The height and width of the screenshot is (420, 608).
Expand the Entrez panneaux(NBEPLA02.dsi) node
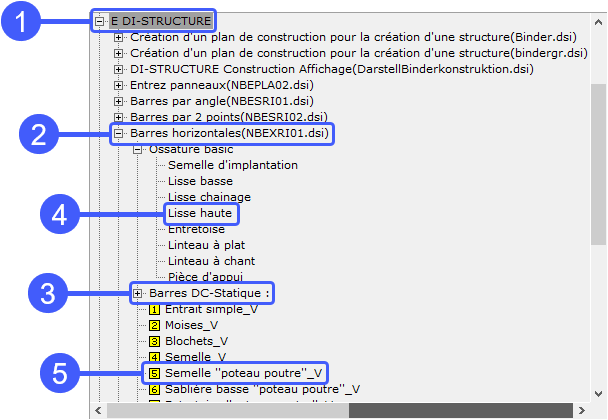click(x=120, y=85)
